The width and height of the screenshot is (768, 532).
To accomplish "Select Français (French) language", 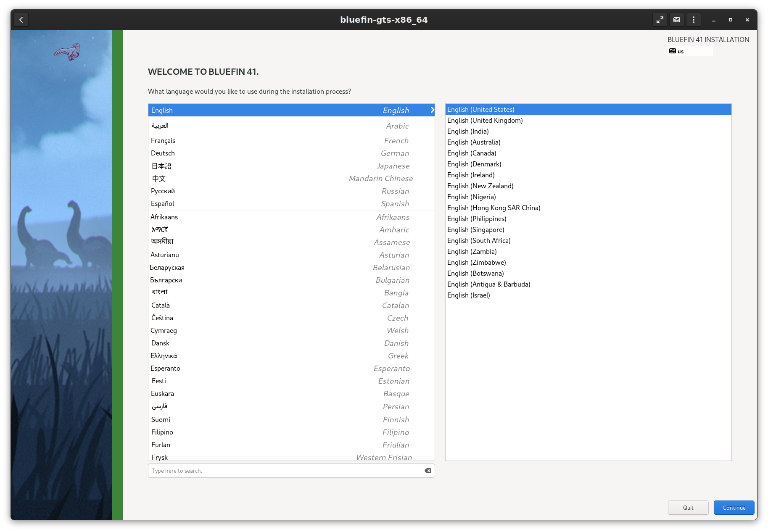I will (291, 140).
